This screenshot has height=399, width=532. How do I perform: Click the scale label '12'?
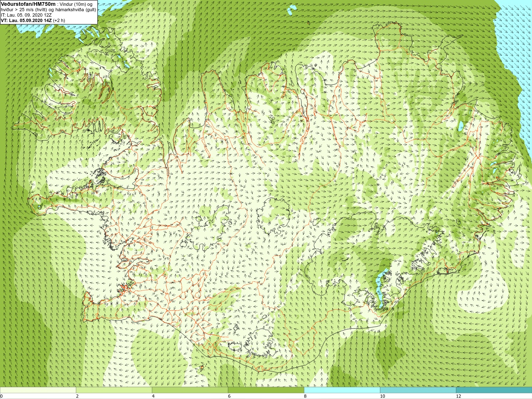pos(458,396)
